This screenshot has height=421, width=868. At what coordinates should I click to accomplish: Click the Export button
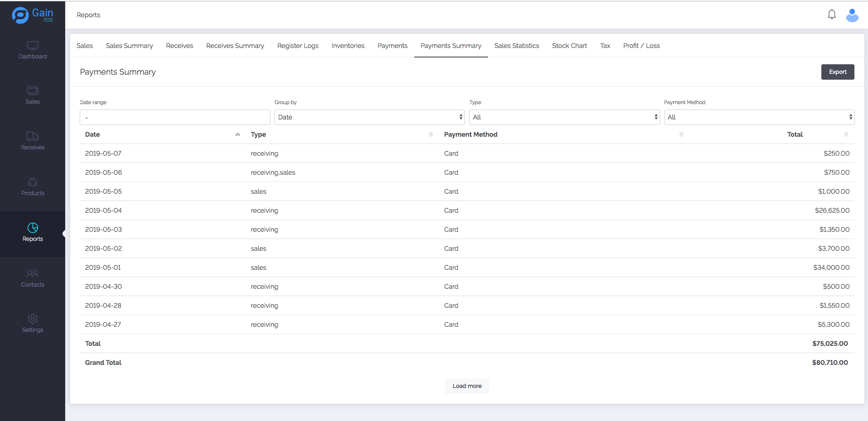[x=837, y=72]
